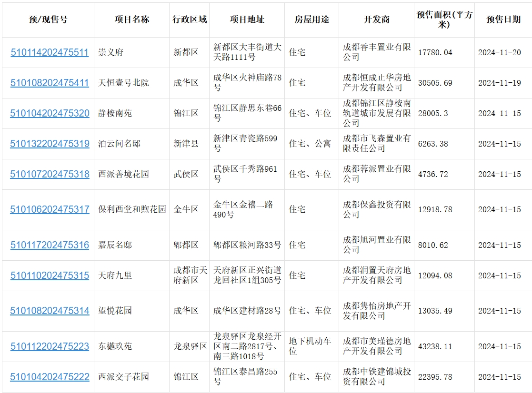Click district cell 成都市天府新区
This screenshot has height=393, width=532.
190,276
